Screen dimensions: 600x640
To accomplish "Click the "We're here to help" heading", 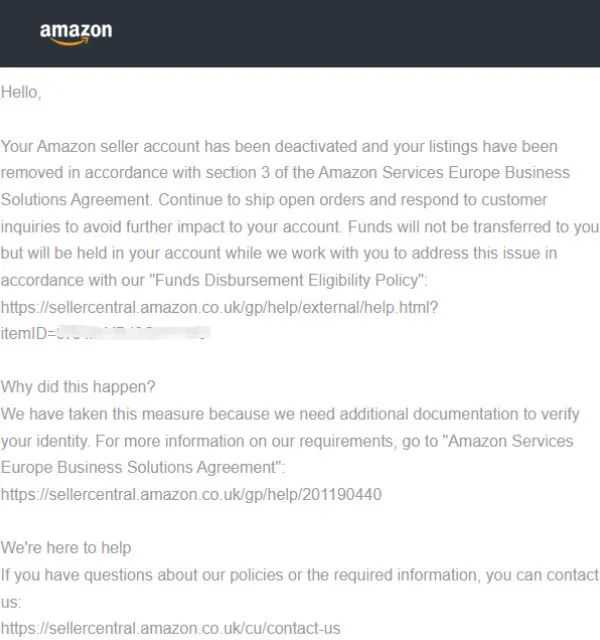I will click(x=66, y=548).
